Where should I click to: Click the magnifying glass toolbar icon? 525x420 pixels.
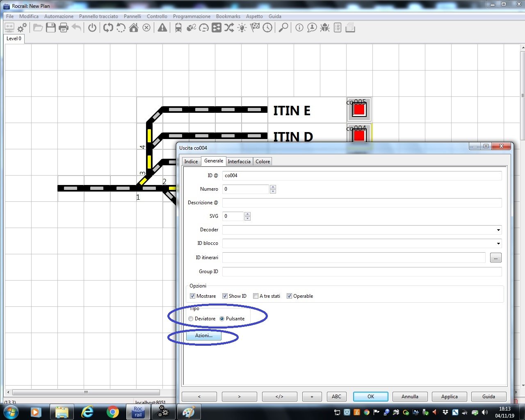tap(283, 28)
